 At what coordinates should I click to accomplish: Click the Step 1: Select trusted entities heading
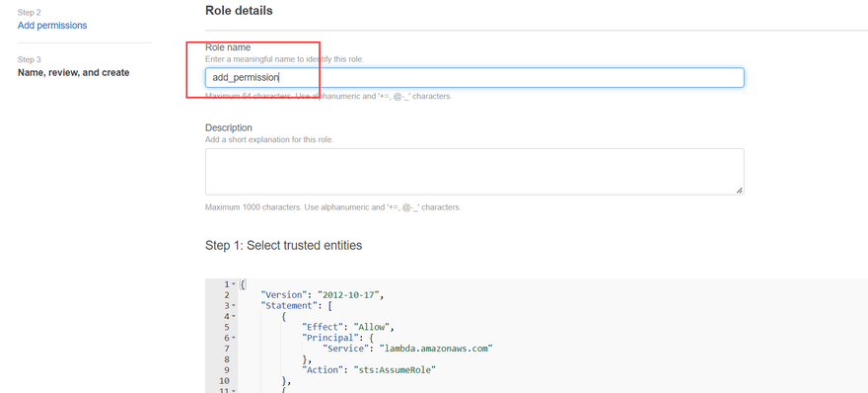coord(283,245)
